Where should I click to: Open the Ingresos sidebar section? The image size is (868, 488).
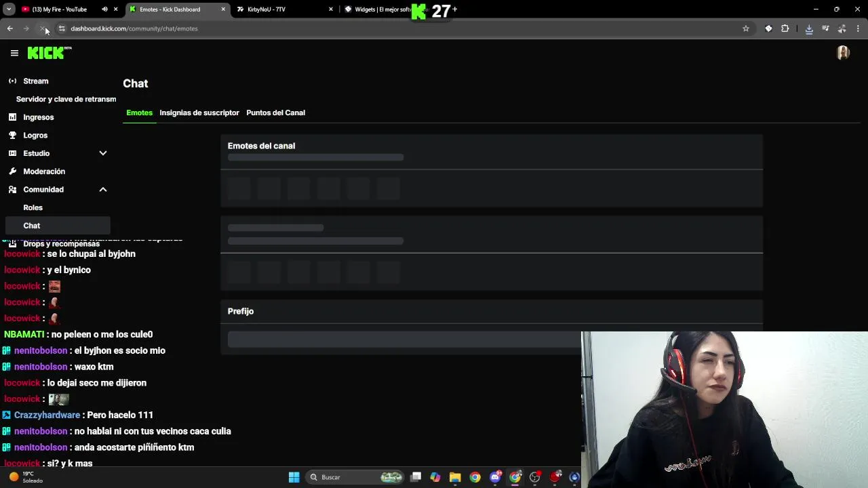tap(39, 117)
